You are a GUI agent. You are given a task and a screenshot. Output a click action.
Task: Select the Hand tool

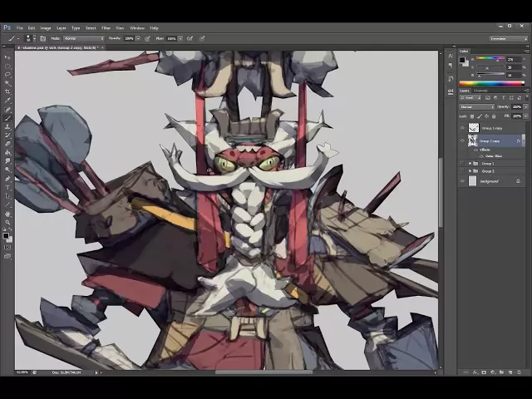[7, 214]
